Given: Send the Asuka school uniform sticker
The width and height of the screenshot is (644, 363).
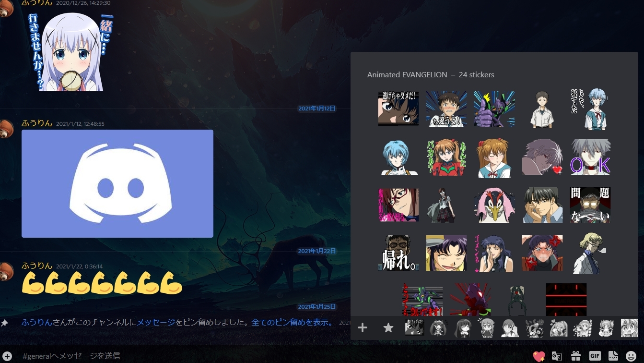Looking at the screenshot, I should pos(494,157).
